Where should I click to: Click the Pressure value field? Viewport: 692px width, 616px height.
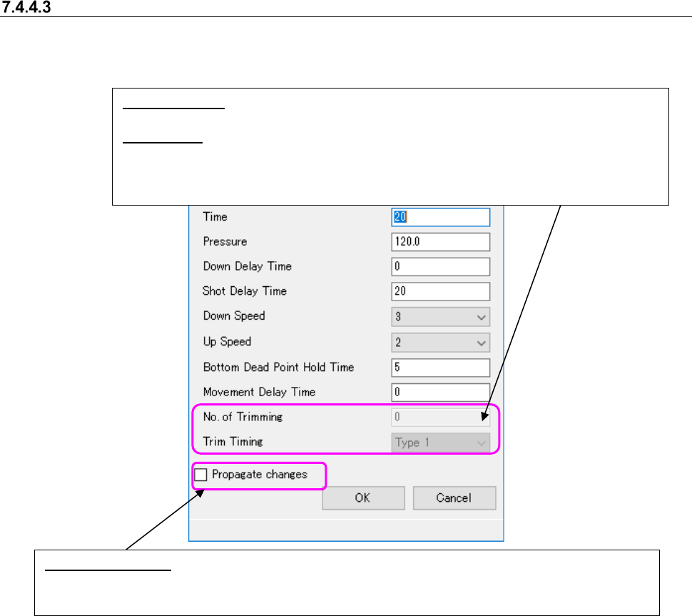tap(440, 242)
